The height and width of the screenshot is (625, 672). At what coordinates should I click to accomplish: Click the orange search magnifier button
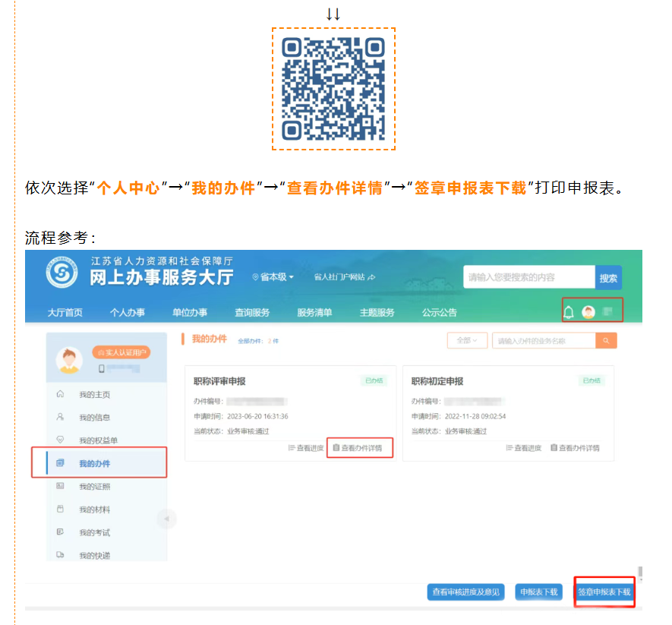click(606, 341)
